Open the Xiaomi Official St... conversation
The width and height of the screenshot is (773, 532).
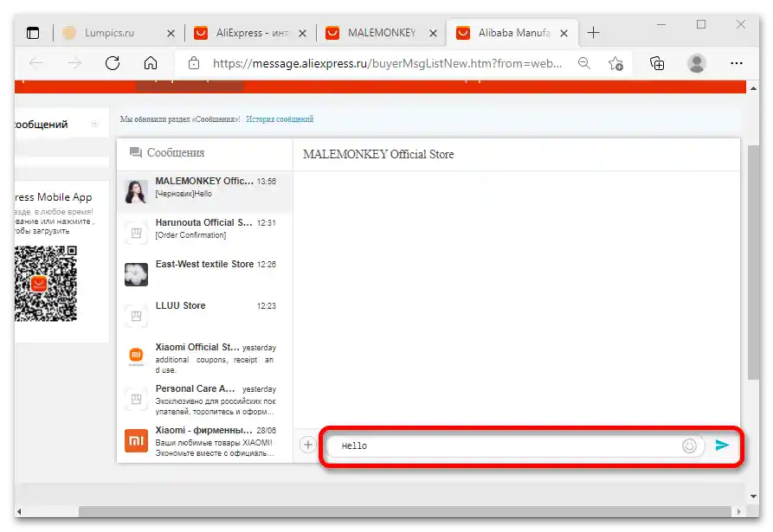[204, 357]
